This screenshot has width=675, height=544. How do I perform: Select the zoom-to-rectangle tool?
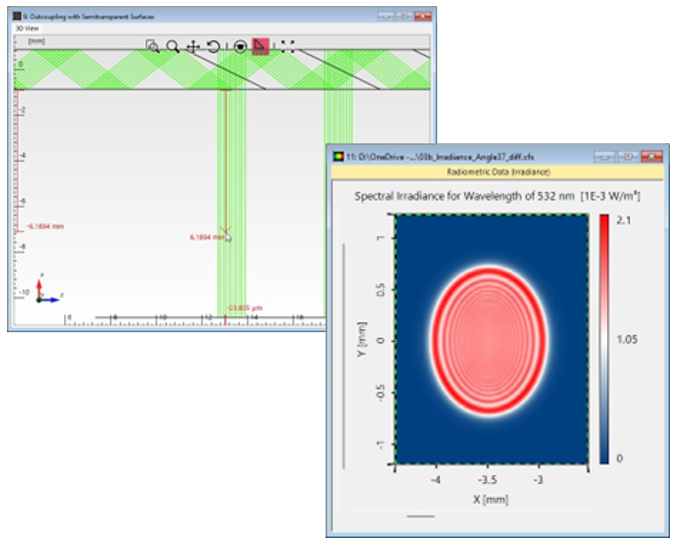click(152, 46)
